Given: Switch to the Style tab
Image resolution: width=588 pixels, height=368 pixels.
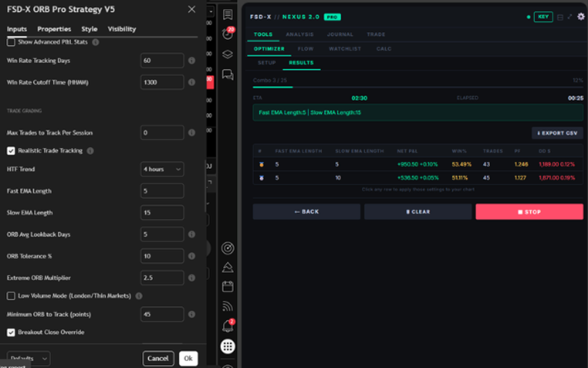Looking at the screenshot, I should click(89, 29).
